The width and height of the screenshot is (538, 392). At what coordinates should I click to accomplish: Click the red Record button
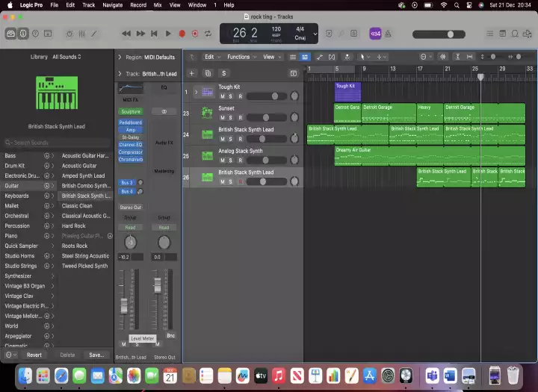[182, 34]
